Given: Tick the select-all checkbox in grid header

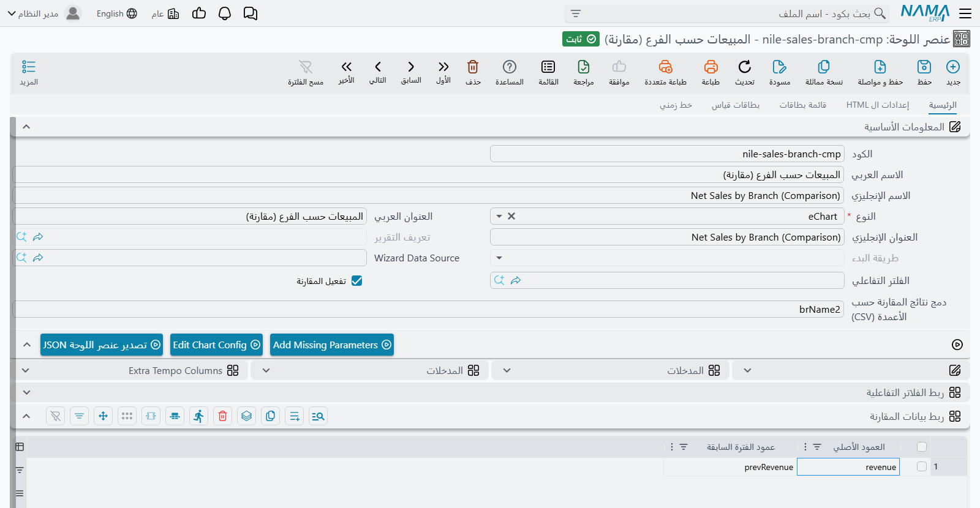Looking at the screenshot, I should tap(922, 447).
